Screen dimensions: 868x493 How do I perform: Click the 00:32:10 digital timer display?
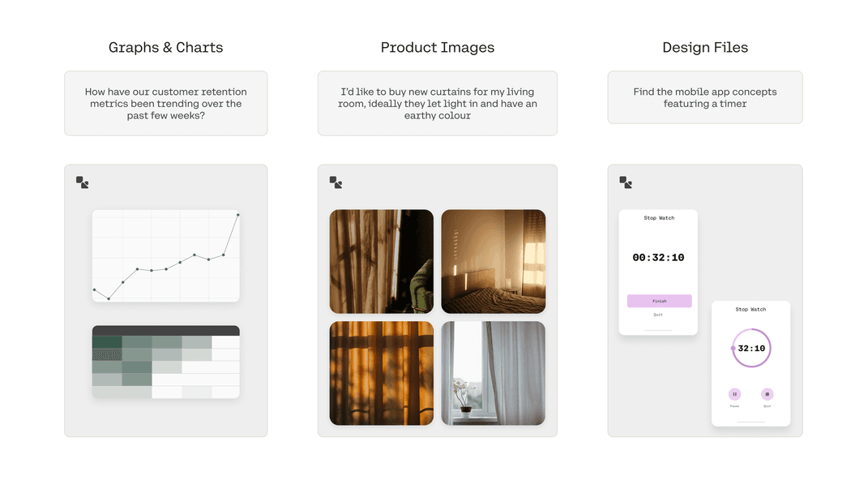[x=658, y=258]
